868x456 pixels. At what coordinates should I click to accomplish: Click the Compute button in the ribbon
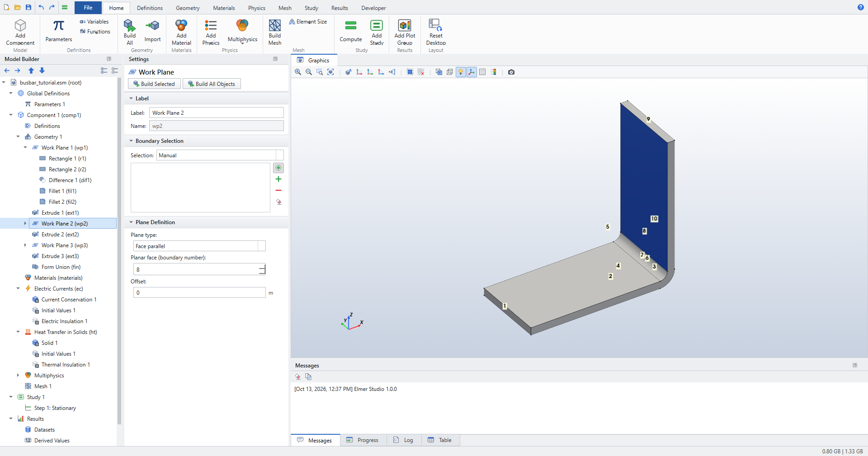point(351,32)
